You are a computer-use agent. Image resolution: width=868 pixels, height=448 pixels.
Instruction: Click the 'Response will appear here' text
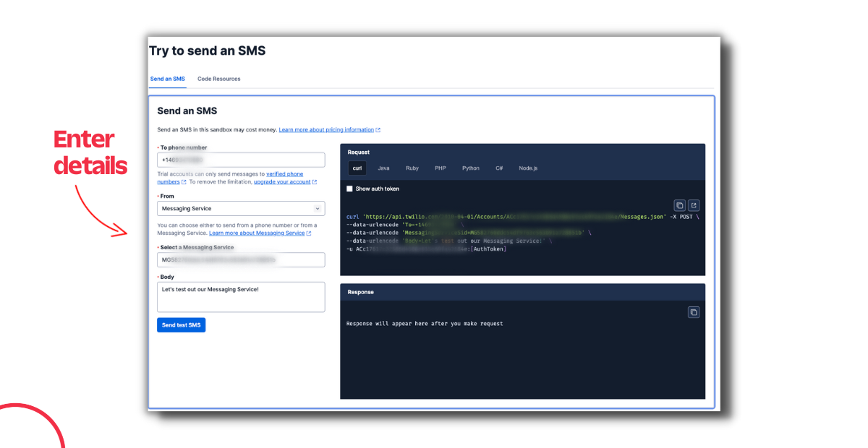tap(425, 324)
